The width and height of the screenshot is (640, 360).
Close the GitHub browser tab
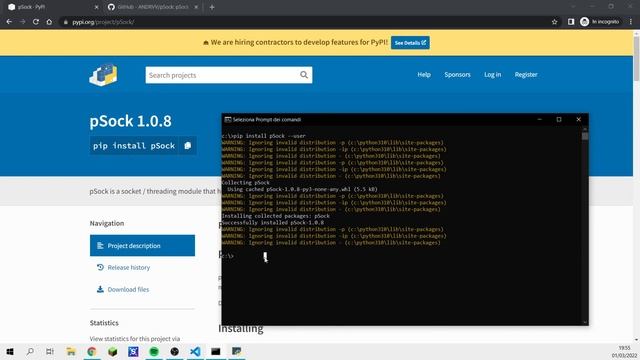point(196,7)
